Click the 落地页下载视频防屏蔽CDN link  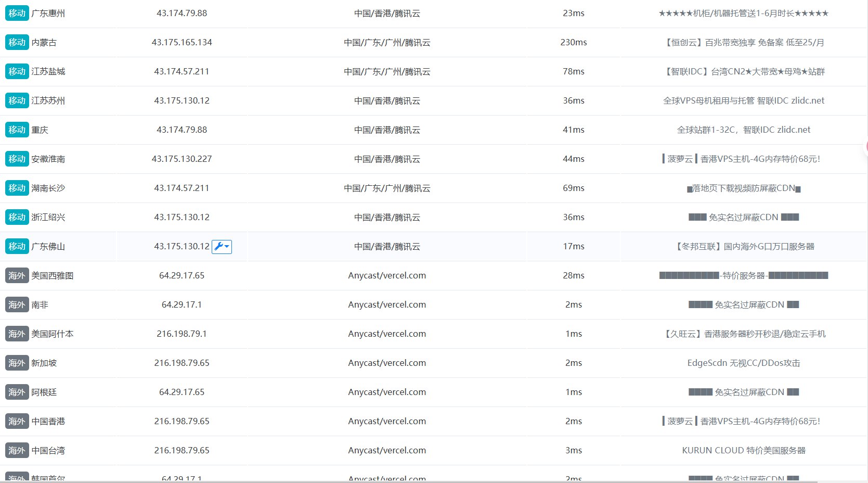click(744, 188)
